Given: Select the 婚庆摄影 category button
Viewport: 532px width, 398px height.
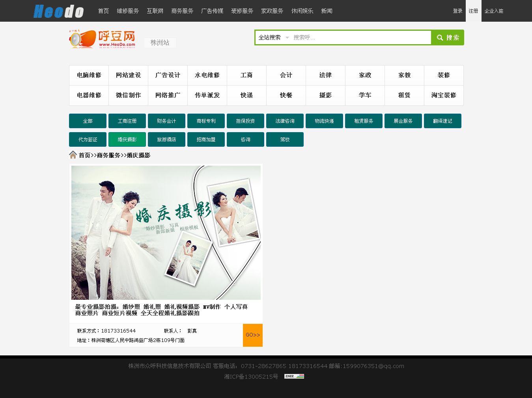Looking at the screenshot, I should 127,140.
